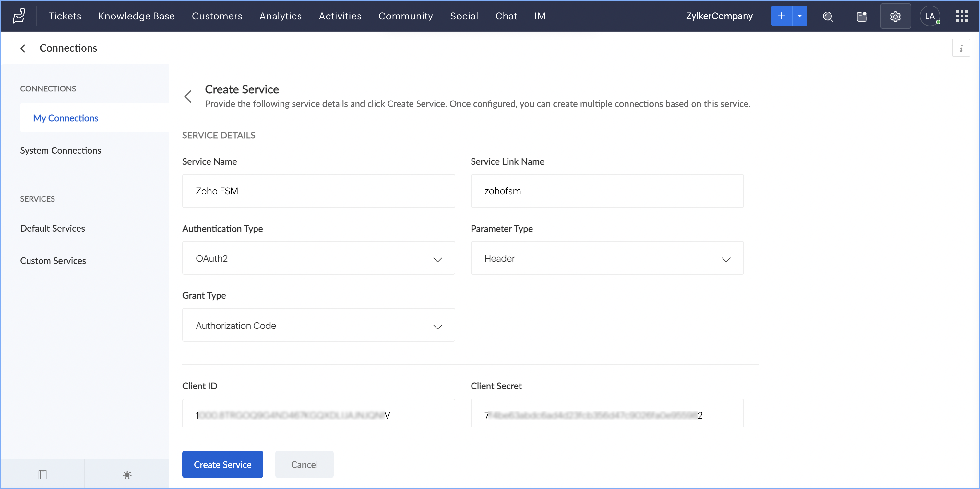Viewport: 980px width, 489px height.
Task: Toggle the light/dark theme sun icon
Action: click(127, 474)
